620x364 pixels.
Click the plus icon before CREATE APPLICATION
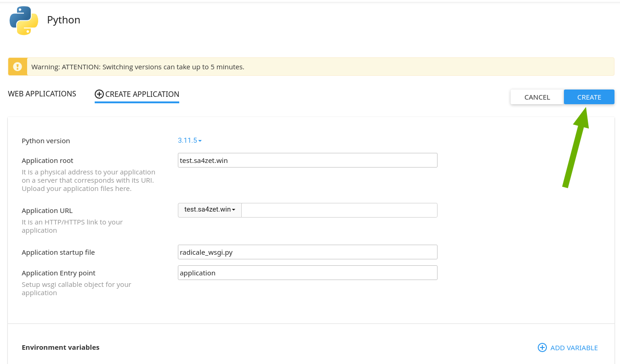coord(99,94)
